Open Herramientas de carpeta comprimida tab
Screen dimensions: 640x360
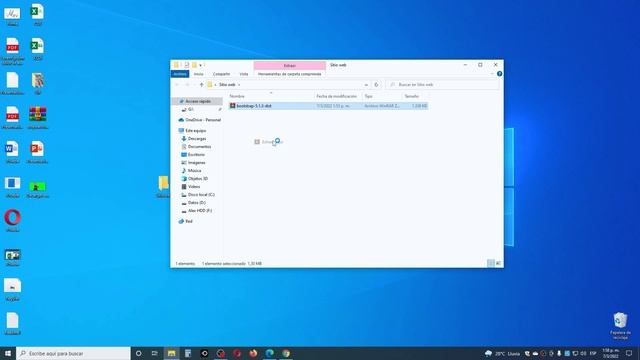pos(289,74)
